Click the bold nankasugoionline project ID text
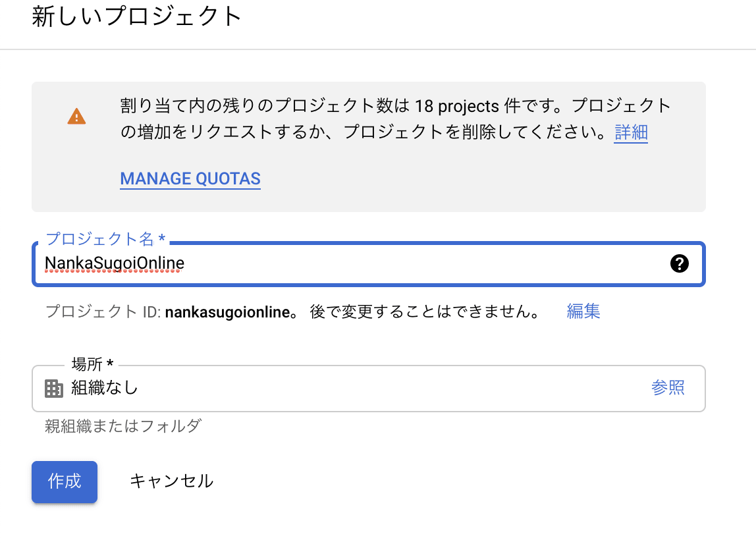This screenshot has height=544, width=756. [228, 312]
